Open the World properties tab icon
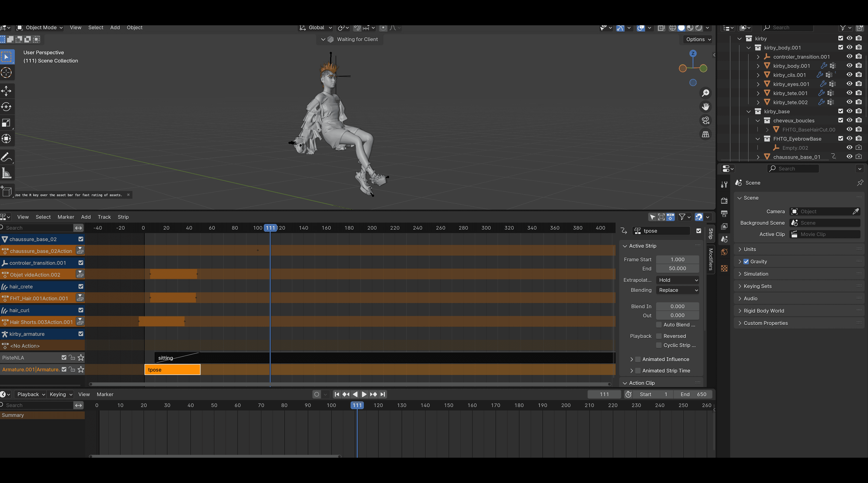The height and width of the screenshot is (483, 868). [x=724, y=252]
